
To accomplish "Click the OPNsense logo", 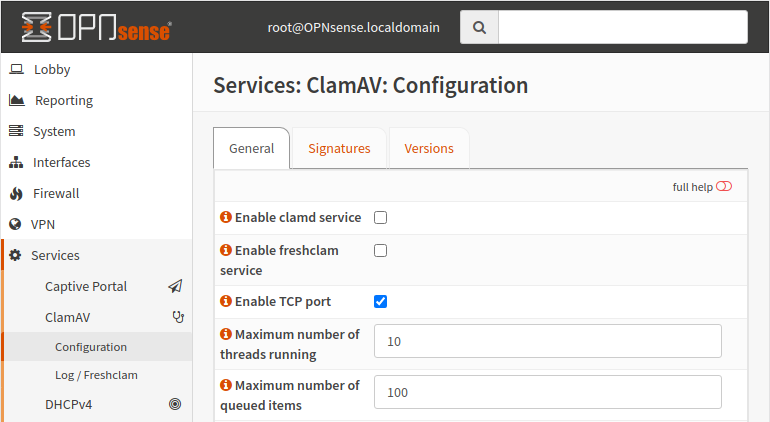I will [96, 28].
